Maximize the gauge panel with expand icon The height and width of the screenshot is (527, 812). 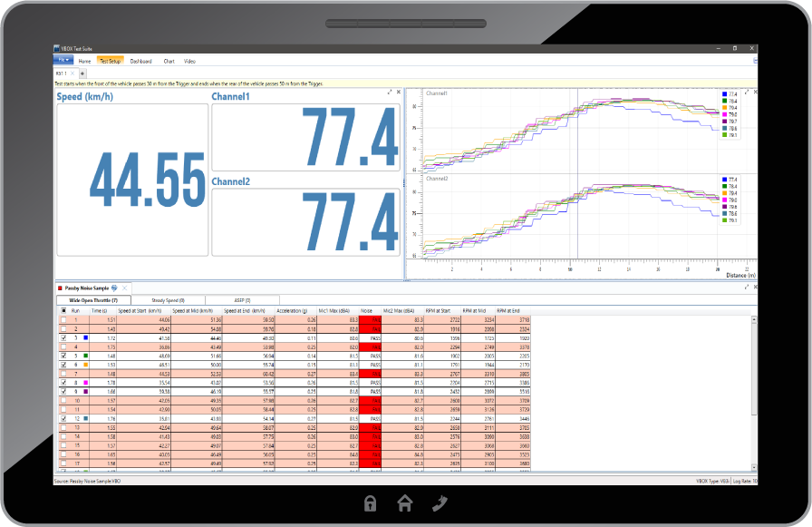390,92
